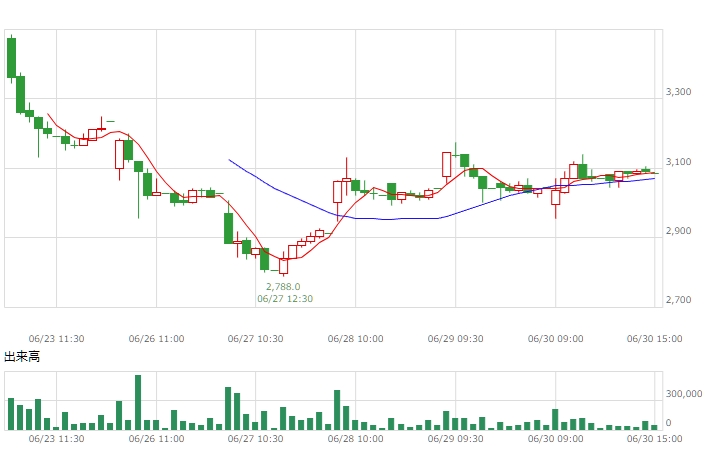Screen dimensions: 708x451
Task: Click 06/30 15:00 label under price chart
Action: [655, 339]
